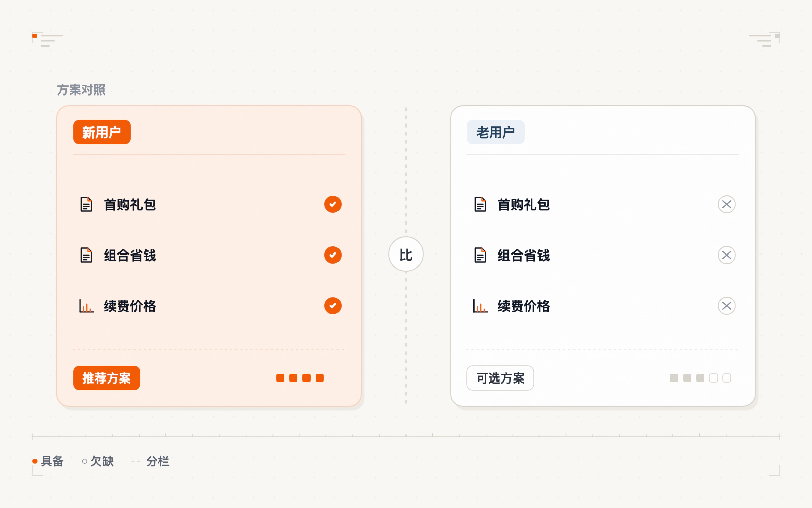Select the 老用户 plan tag
The image size is (812, 508).
click(x=496, y=132)
